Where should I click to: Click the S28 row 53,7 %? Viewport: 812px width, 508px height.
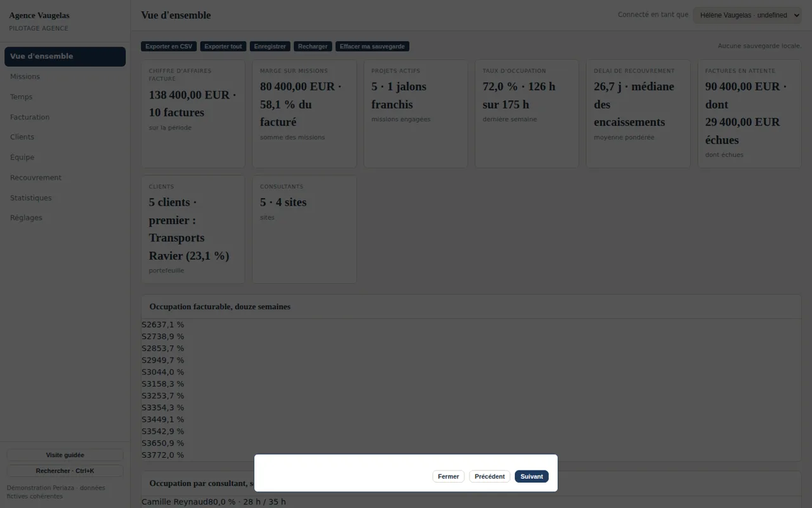coord(471,349)
